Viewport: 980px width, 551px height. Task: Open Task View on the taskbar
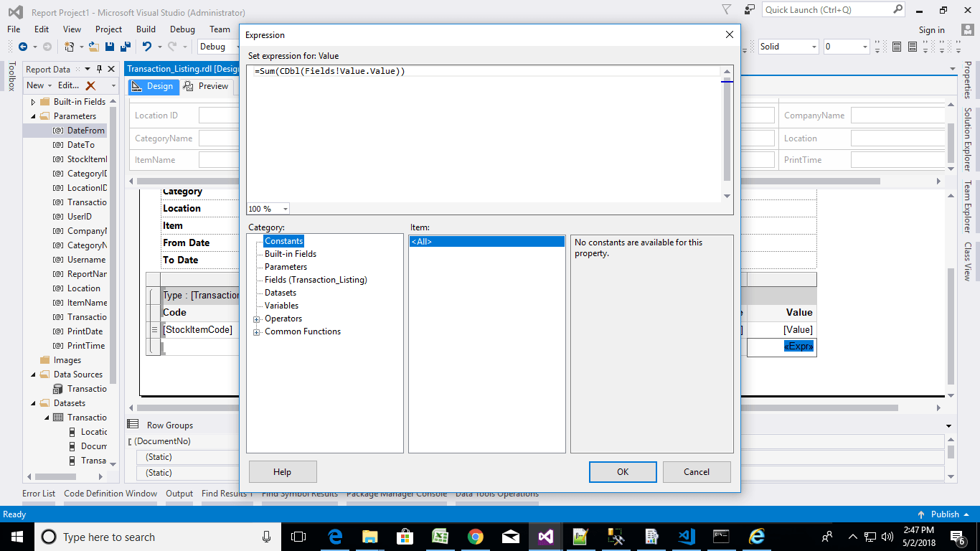tap(298, 537)
